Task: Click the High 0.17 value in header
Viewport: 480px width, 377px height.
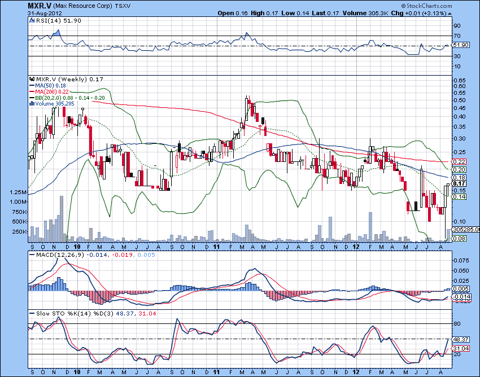Action: [x=264, y=13]
